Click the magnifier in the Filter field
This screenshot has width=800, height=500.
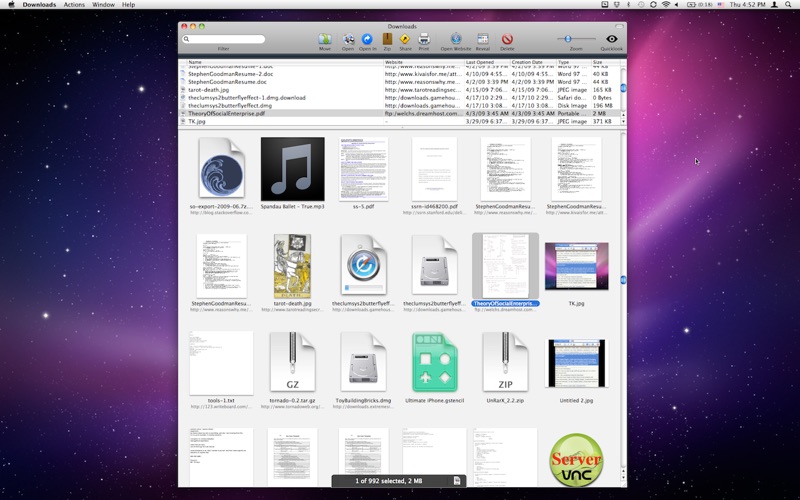pos(187,39)
